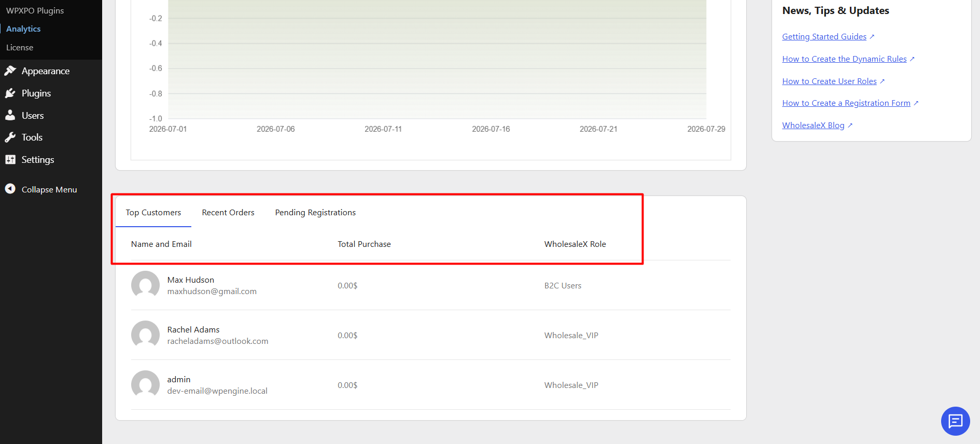Image resolution: width=980 pixels, height=444 pixels.
Task: Click the Plugins plug icon
Action: coord(10,93)
